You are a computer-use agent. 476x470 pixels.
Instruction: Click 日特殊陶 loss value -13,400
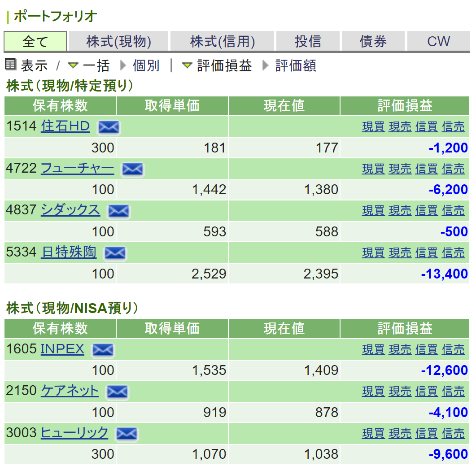tap(445, 274)
